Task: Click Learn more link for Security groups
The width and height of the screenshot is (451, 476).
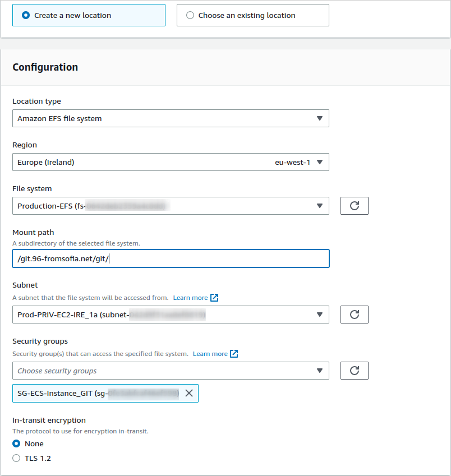Action: coord(210,354)
